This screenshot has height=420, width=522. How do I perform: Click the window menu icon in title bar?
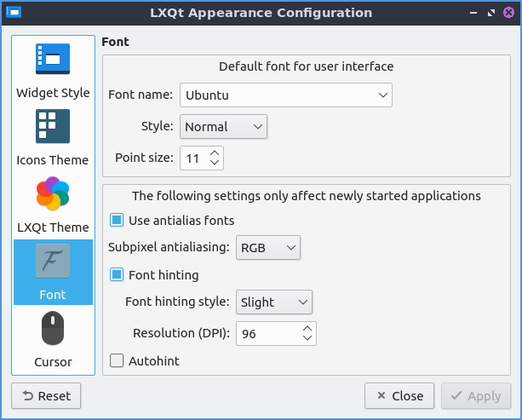[x=14, y=13]
